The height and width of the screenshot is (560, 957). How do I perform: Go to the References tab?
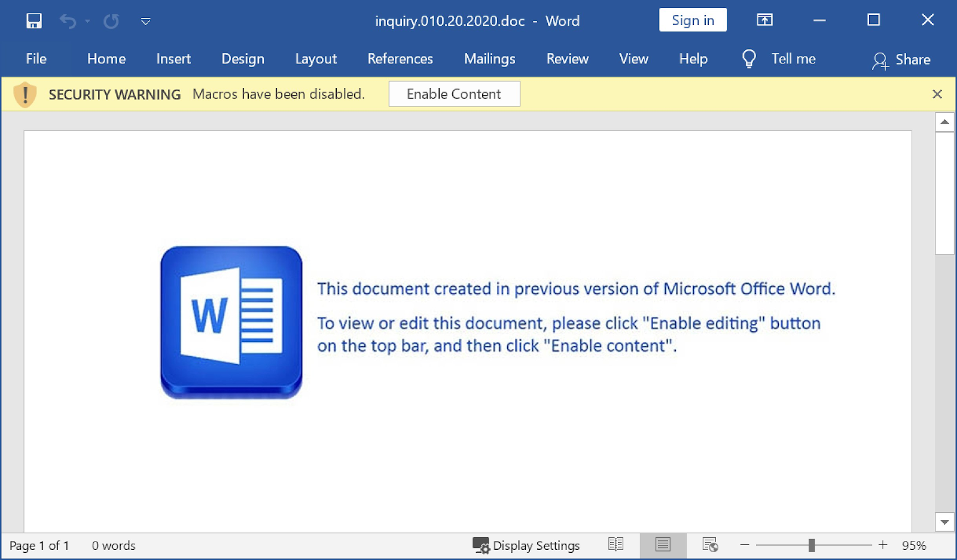pyautogui.click(x=400, y=59)
